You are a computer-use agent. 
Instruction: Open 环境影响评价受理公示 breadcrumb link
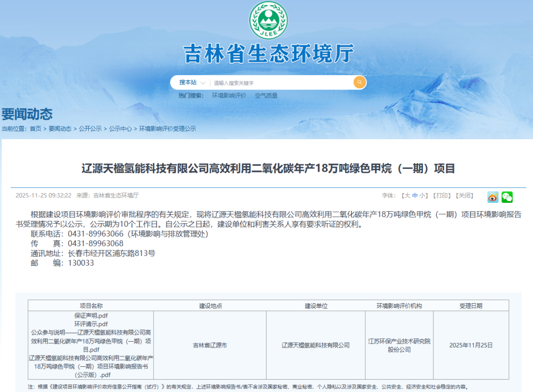click(167, 128)
